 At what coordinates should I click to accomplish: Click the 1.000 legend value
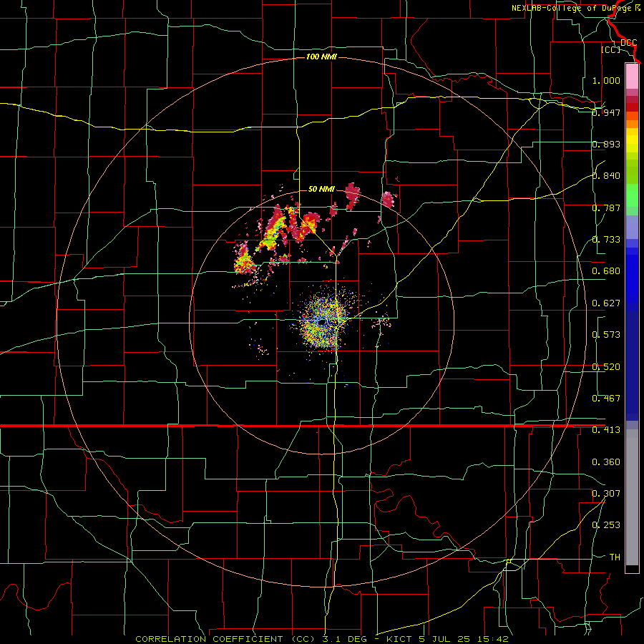[606, 80]
